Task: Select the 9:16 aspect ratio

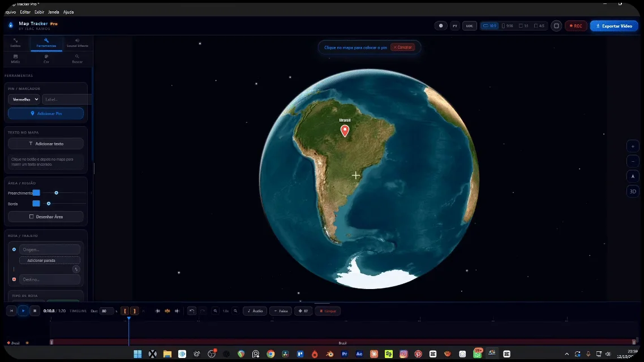Action: [508, 25]
